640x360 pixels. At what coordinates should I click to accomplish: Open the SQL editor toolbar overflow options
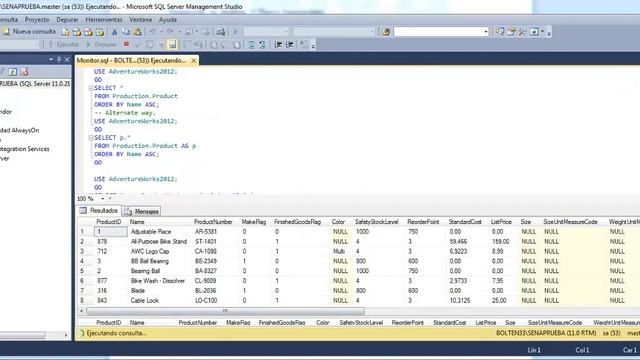point(313,45)
